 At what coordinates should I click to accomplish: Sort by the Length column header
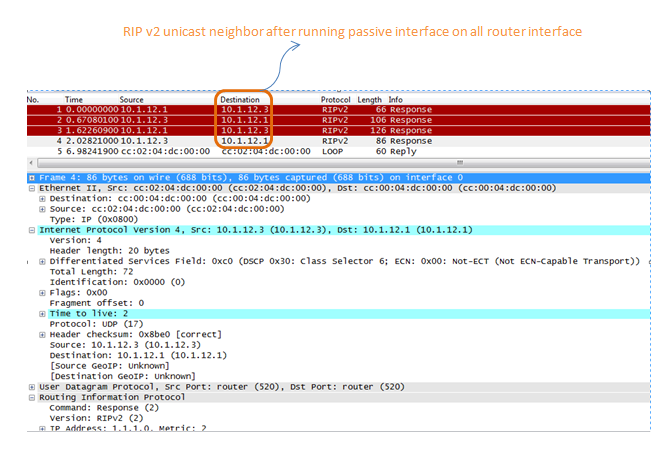pos(369,100)
